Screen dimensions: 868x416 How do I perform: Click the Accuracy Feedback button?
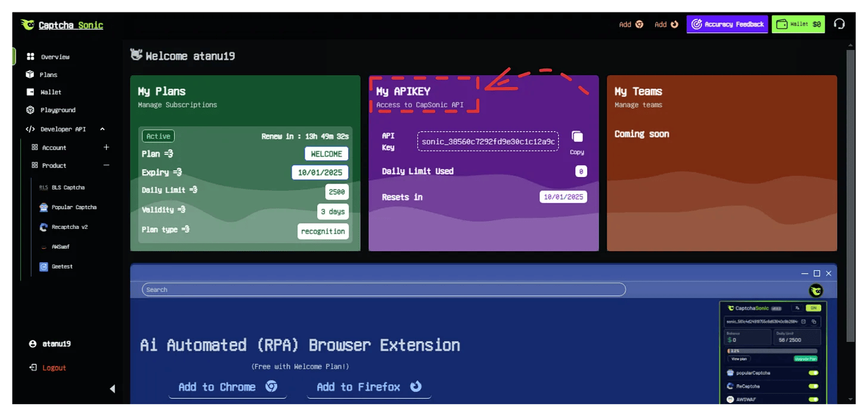(x=727, y=24)
